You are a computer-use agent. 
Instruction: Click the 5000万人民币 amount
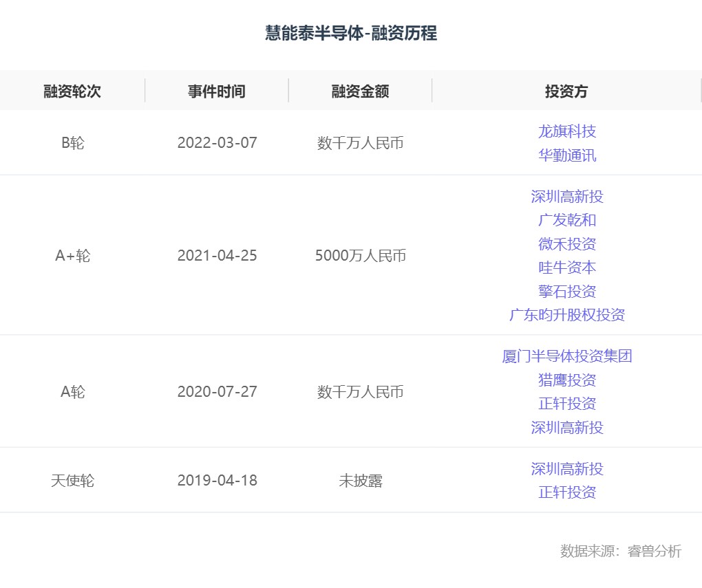click(x=361, y=256)
